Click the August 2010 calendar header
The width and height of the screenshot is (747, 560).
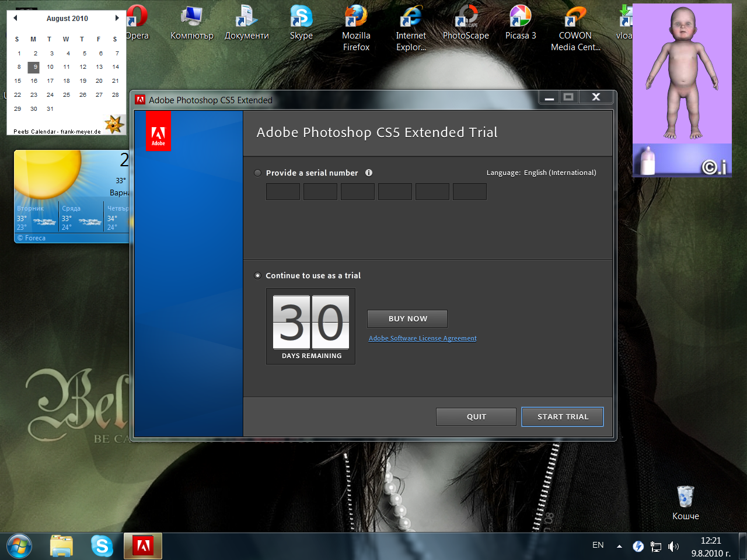point(67,19)
